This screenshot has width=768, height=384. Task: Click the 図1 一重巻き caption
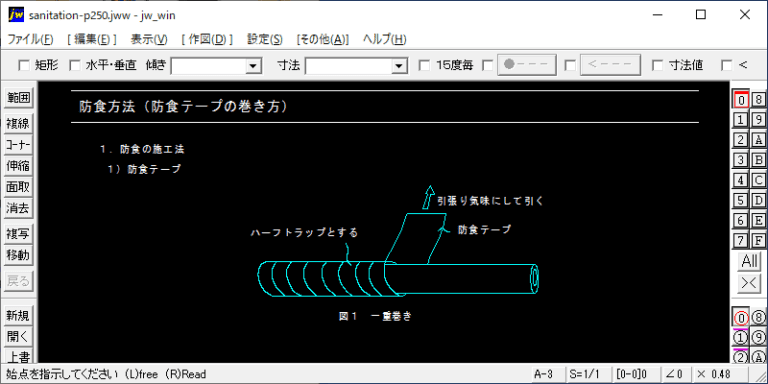[375, 316]
